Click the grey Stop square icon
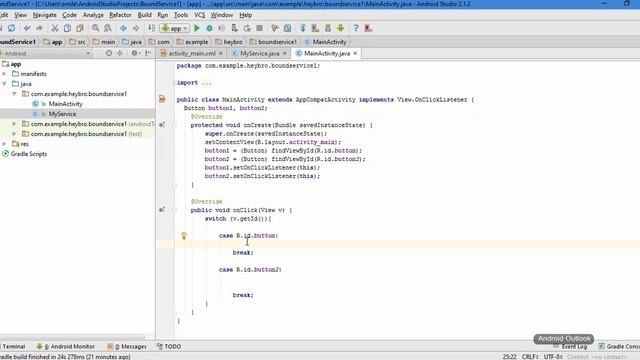Screen dimensions: 640x360 pos(259,28)
